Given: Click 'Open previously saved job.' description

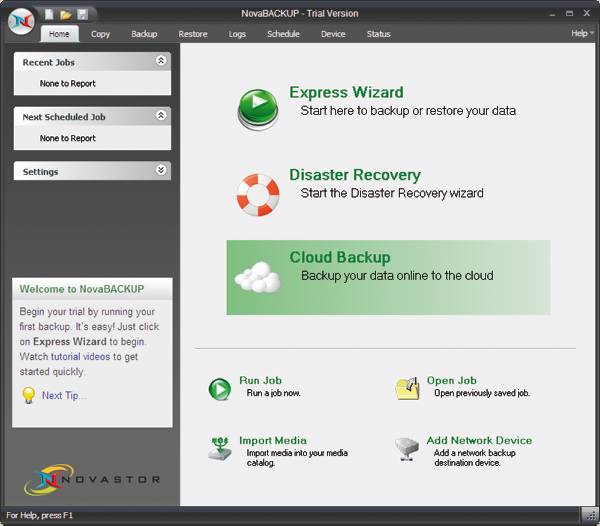Looking at the screenshot, I should [x=482, y=393].
